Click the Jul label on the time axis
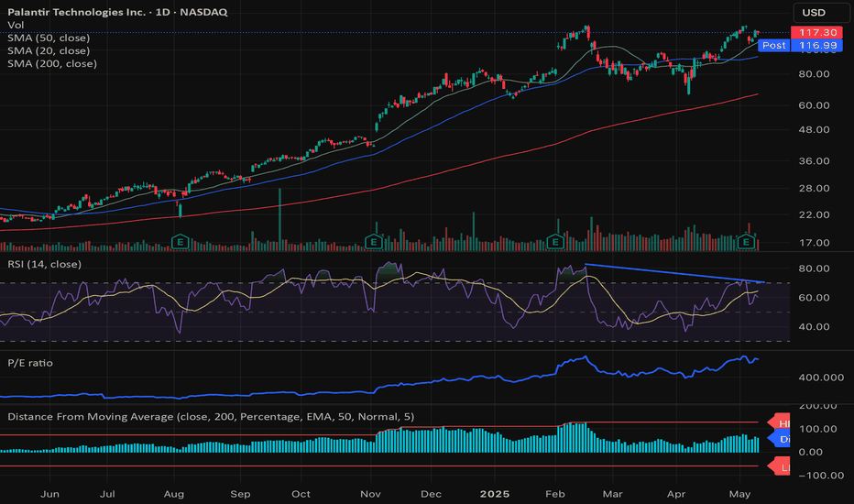The image size is (854, 504). coord(107,494)
